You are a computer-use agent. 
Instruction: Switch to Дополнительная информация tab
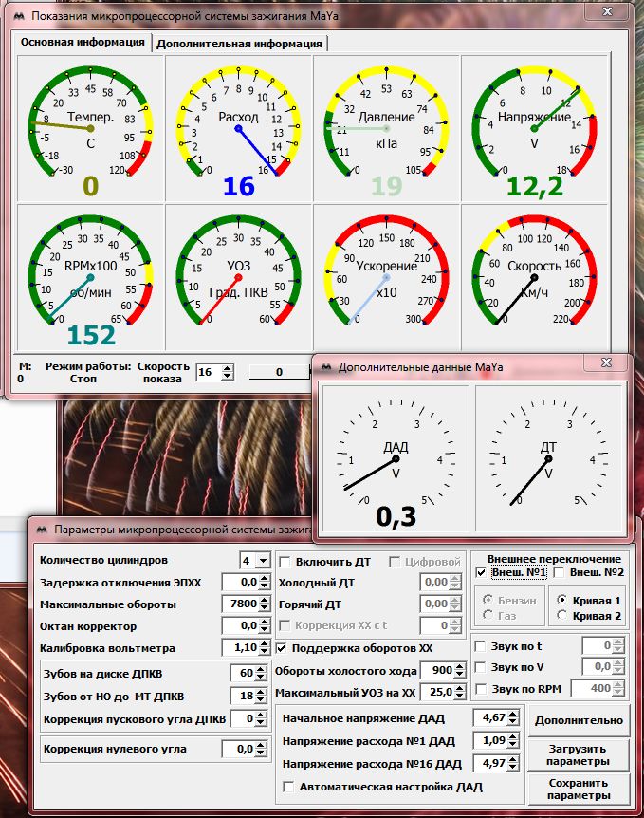[x=239, y=43]
